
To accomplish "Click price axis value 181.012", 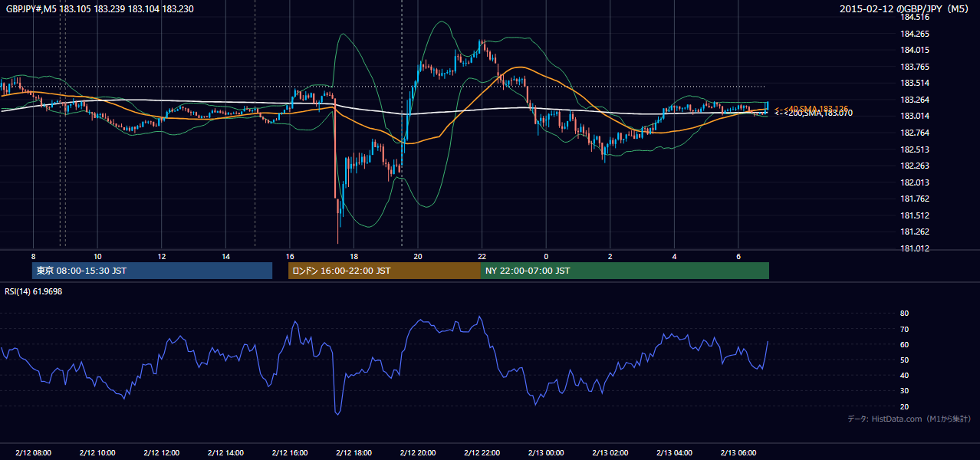I will [x=914, y=248].
